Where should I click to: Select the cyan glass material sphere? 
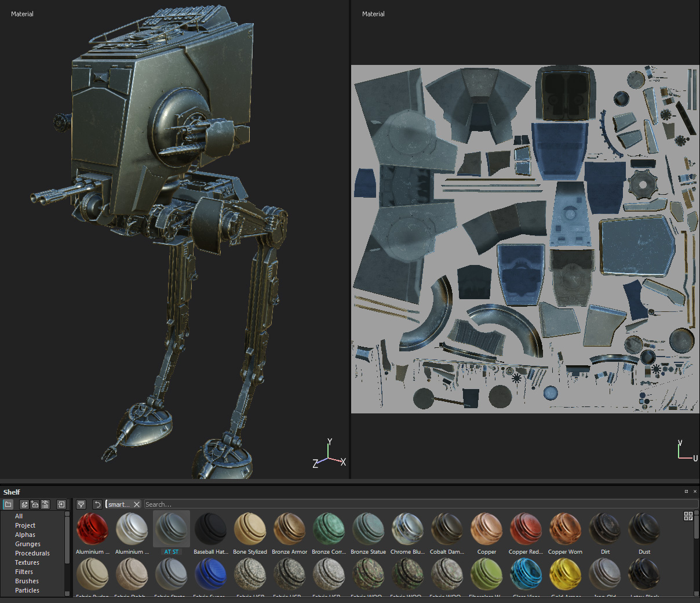point(526,574)
